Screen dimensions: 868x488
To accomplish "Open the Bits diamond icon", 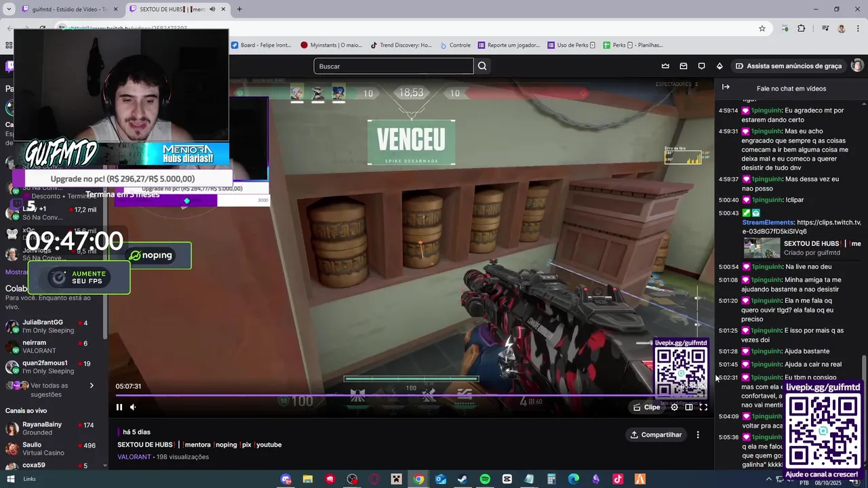I will click(719, 66).
